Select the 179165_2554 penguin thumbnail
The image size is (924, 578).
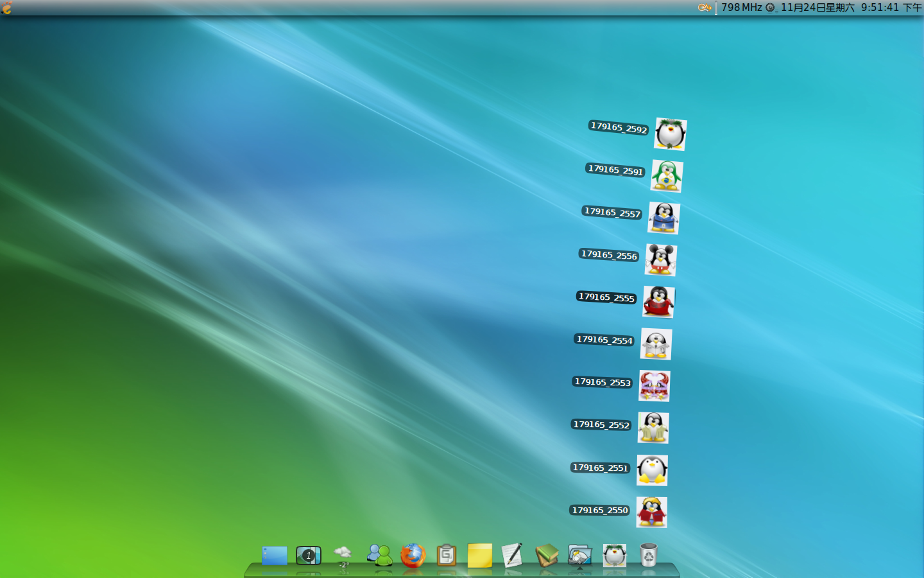[x=656, y=344]
